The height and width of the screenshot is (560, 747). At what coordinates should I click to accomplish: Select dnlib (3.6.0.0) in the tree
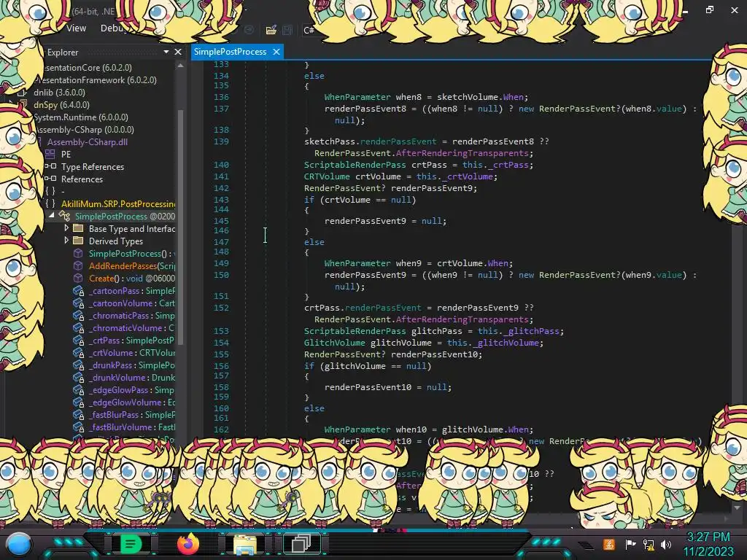59,93
